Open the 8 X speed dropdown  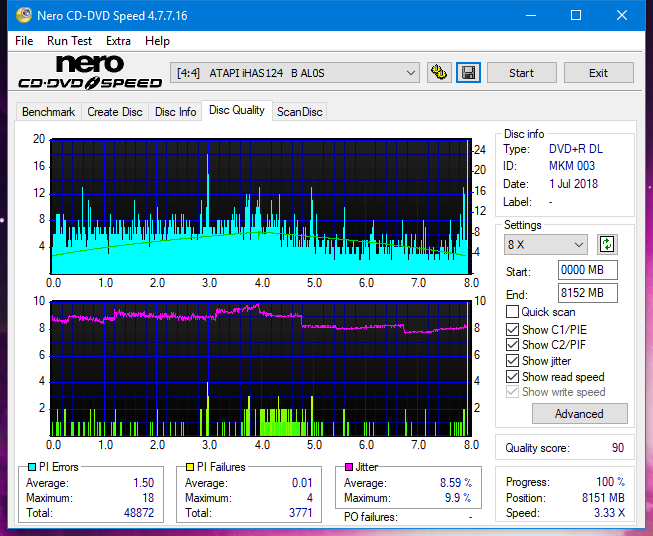tap(546, 244)
